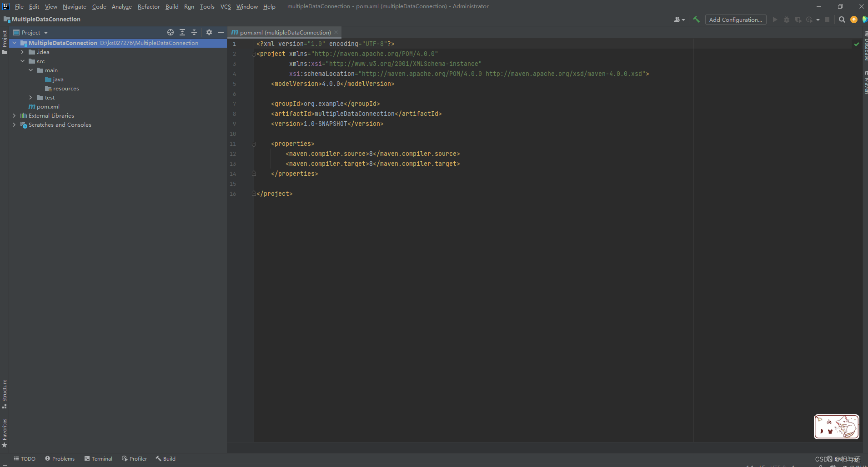Image resolution: width=868 pixels, height=467 pixels.
Task: Hide the Project tool window
Action: (221, 32)
